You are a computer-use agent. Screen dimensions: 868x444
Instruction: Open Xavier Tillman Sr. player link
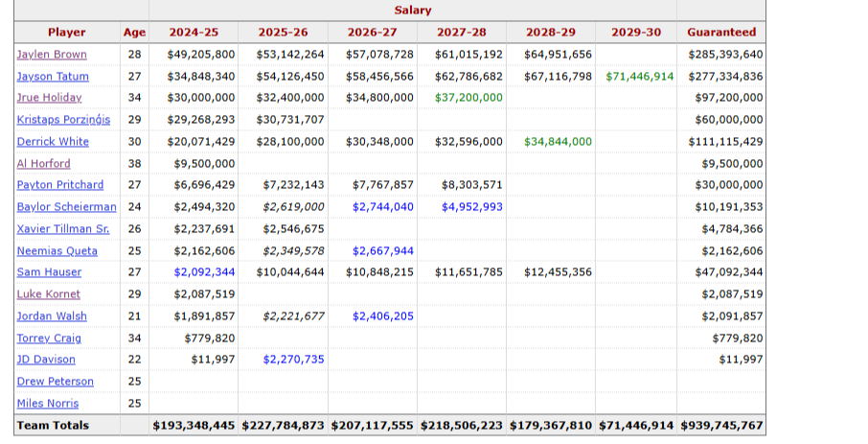tap(63, 229)
